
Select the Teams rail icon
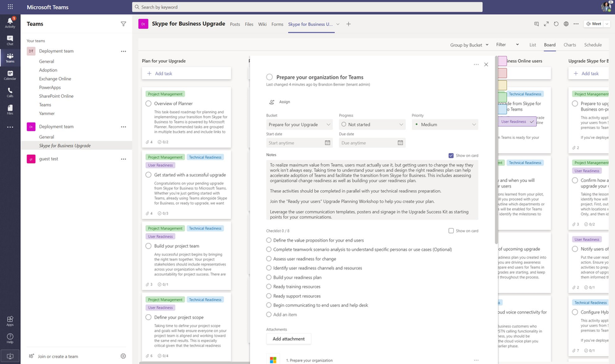coord(10,58)
